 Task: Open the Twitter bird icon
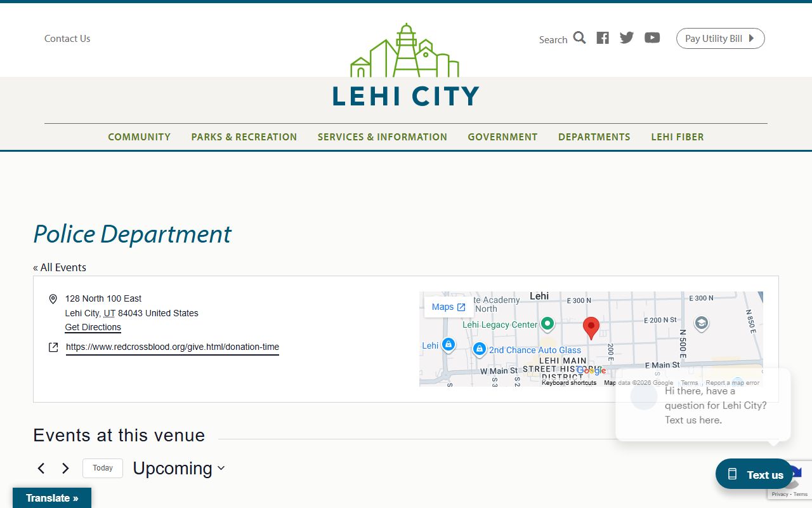pos(627,38)
